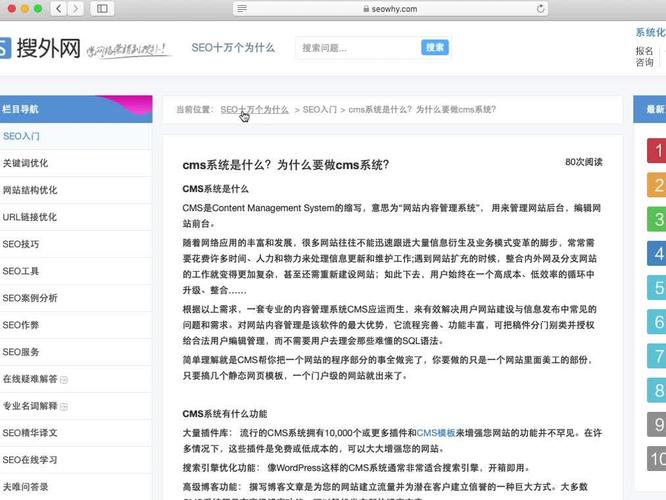Click the orange rank 2 badge
666x500 pixels.
point(657,185)
